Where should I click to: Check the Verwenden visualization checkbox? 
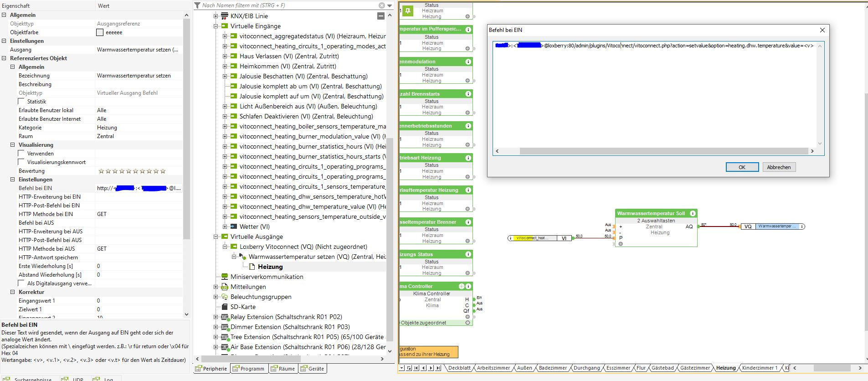coord(21,154)
